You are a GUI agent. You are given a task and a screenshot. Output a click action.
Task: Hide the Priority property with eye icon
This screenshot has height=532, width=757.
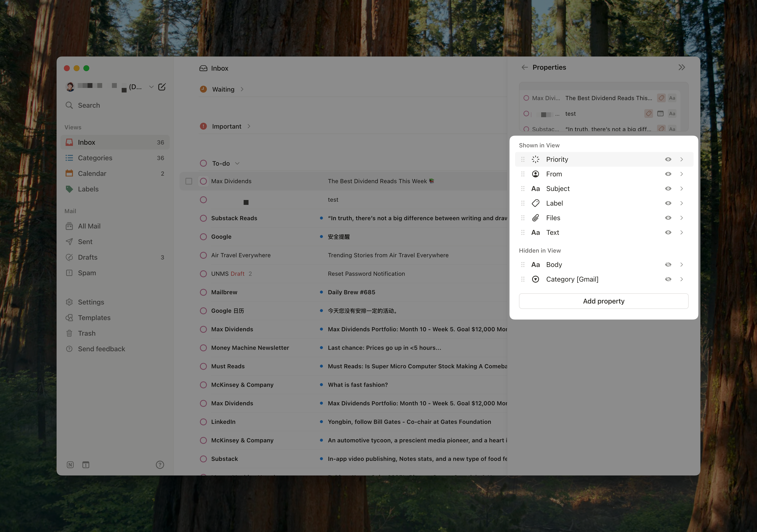(x=668, y=160)
